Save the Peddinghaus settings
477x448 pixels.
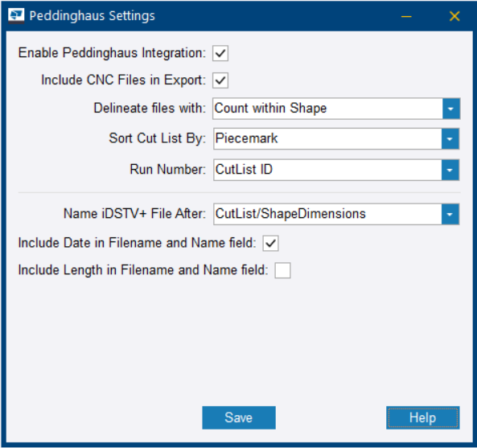click(x=239, y=417)
